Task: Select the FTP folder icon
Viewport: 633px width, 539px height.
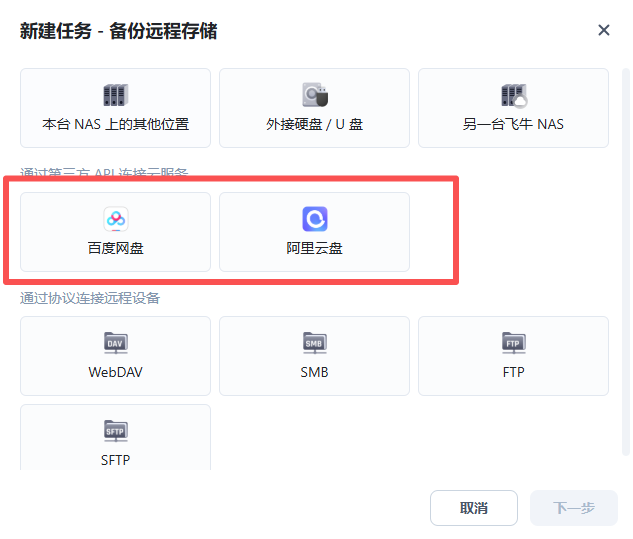Action: coord(514,343)
